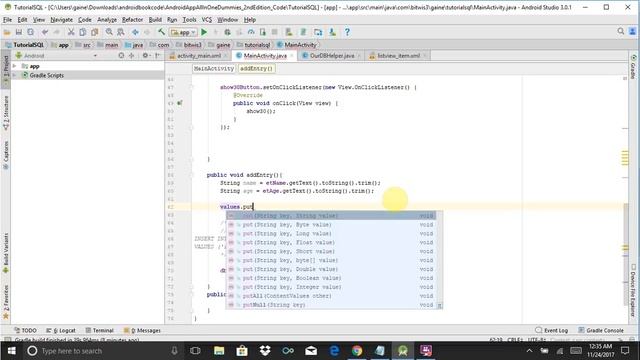Open Microsoft Edge from the taskbar
This screenshot has width=640, height=360.
334,351
